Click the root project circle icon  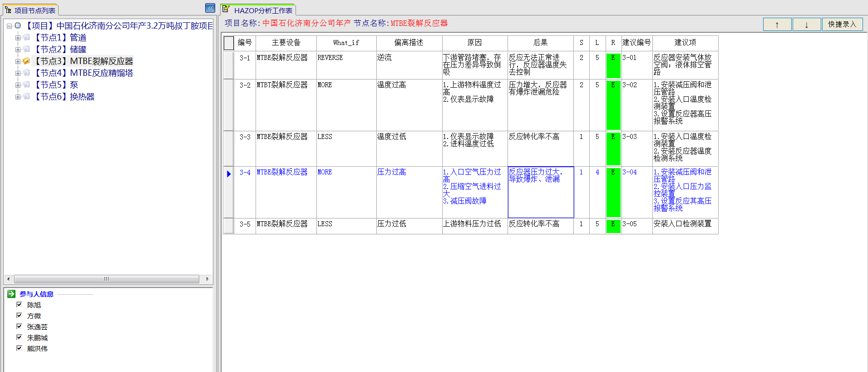click(18, 25)
